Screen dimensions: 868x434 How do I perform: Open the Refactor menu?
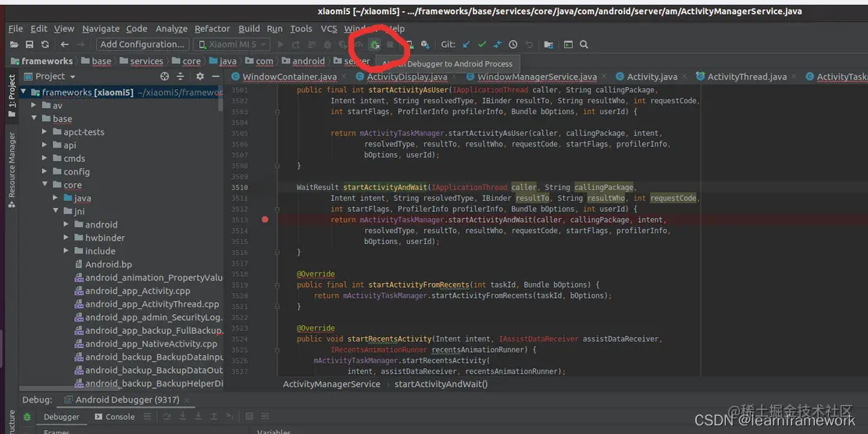212,29
